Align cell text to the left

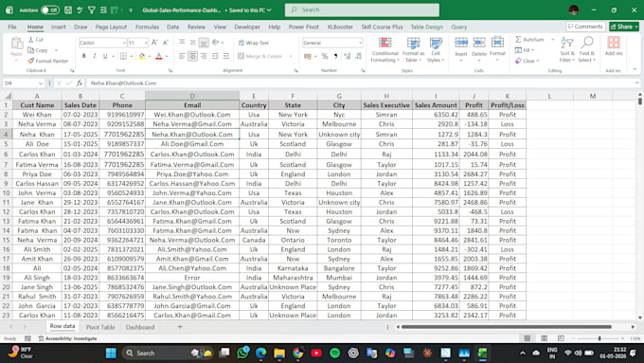click(182, 56)
